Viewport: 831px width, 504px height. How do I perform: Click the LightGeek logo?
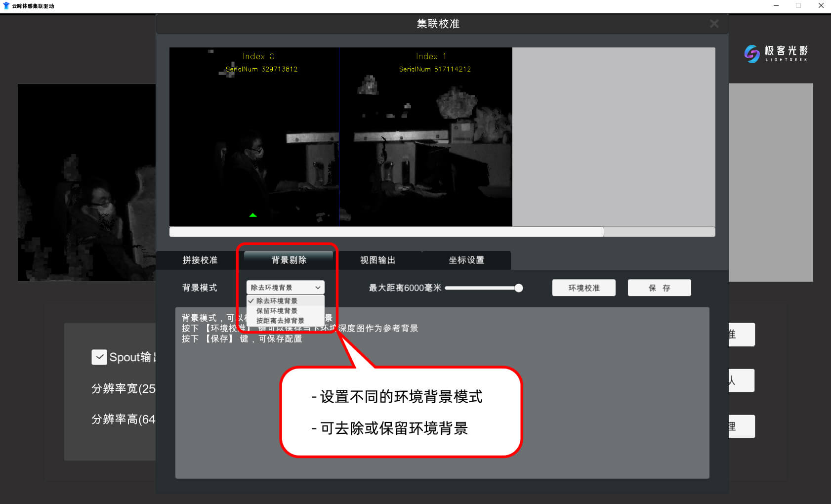[x=776, y=53]
